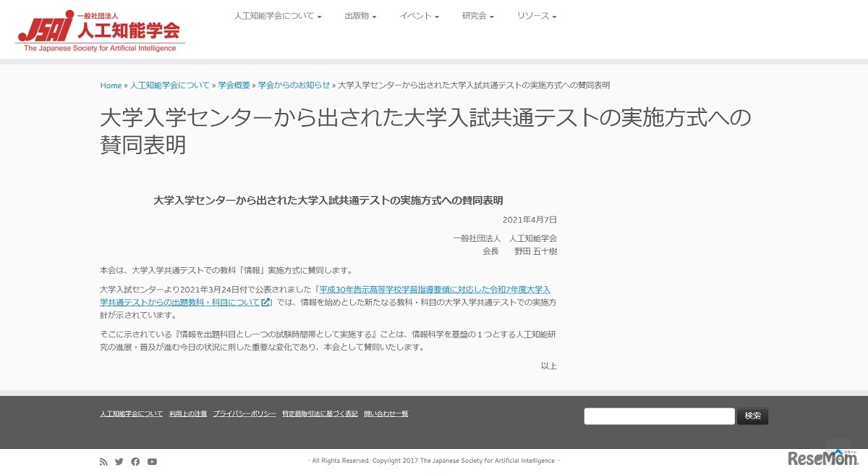Open the 問い合わせ一覧 footer link
Viewport: 868px width, 475px height.
coord(387,413)
